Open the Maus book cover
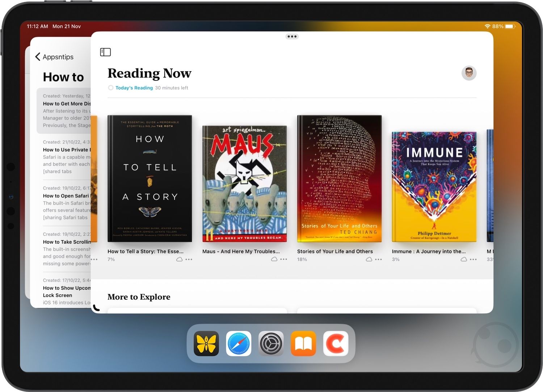Screen dimensions: 543x392 (x=244, y=184)
